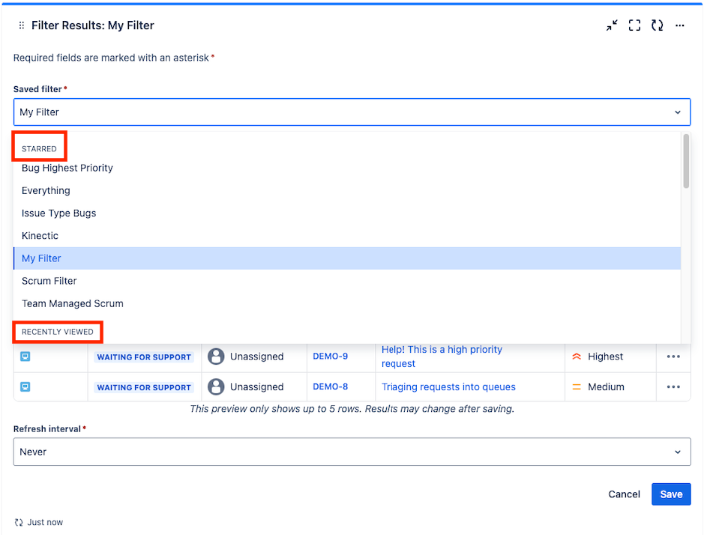
Task: Click the Medium priority icon
Action: [576, 387]
